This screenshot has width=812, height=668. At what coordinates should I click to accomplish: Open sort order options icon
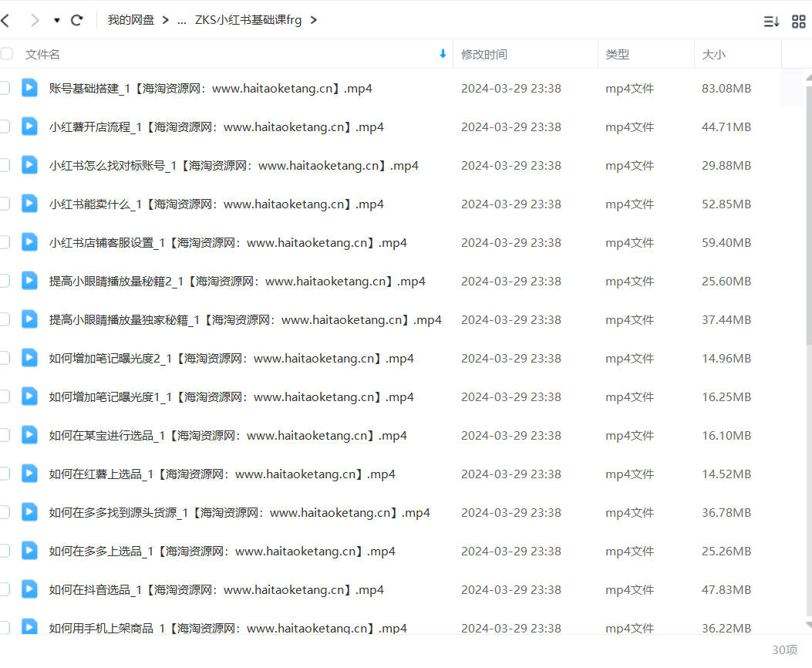click(x=771, y=22)
